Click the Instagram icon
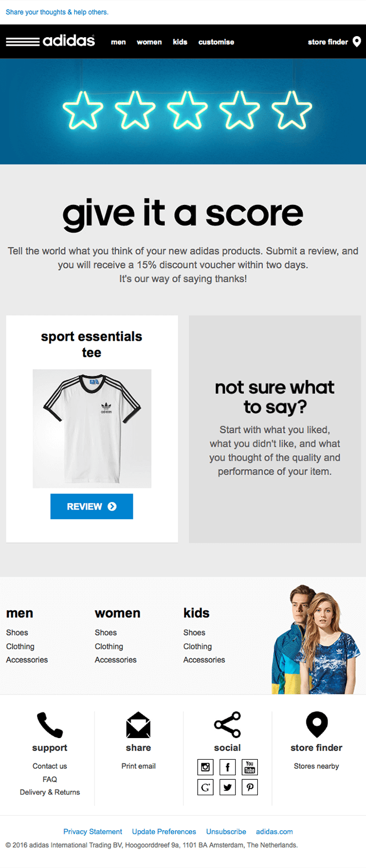 (x=205, y=767)
